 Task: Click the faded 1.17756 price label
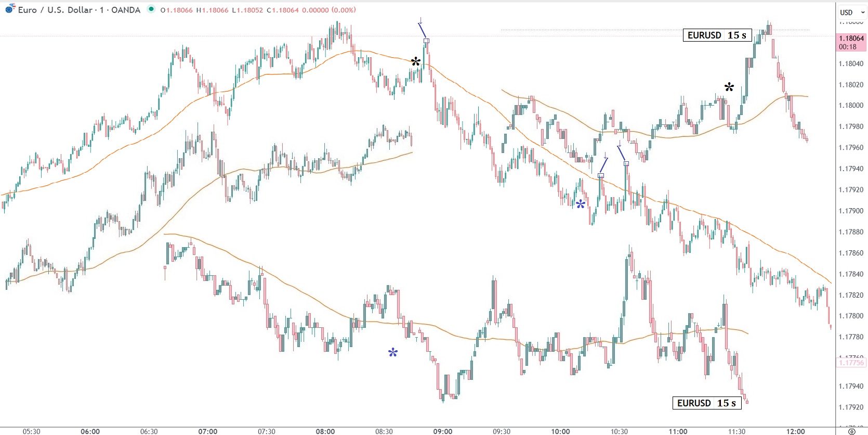pos(851,363)
